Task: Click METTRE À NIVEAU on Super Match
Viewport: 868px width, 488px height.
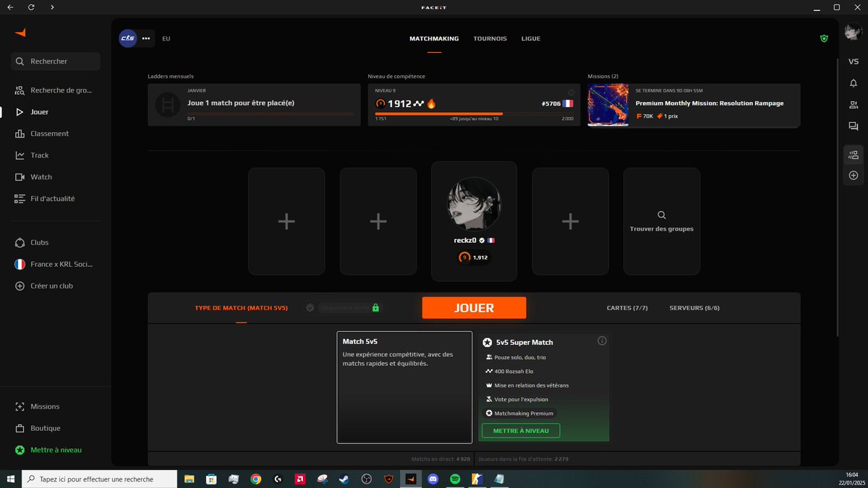Action: (519, 430)
